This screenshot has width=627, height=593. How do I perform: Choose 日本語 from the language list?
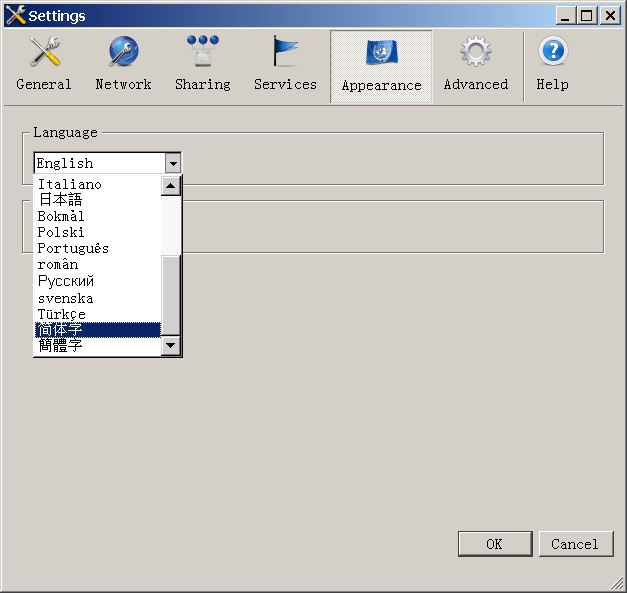60,200
